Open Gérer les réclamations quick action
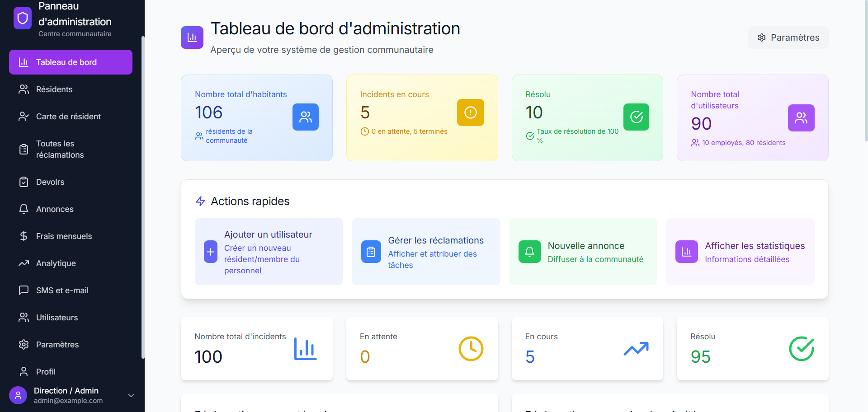This screenshot has width=868, height=412. [426, 252]
